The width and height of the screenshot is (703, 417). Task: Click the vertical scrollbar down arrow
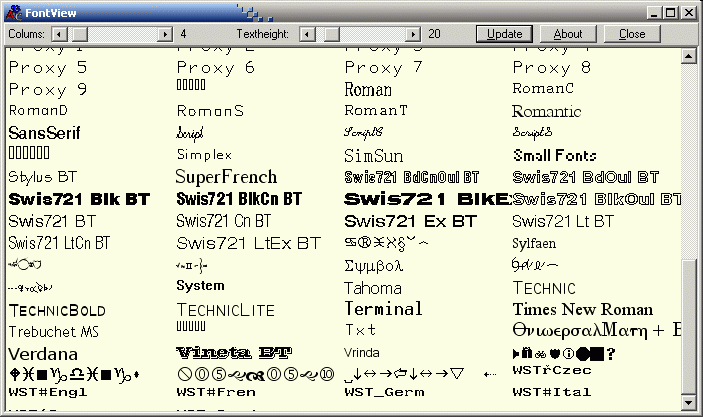(688, 402)
